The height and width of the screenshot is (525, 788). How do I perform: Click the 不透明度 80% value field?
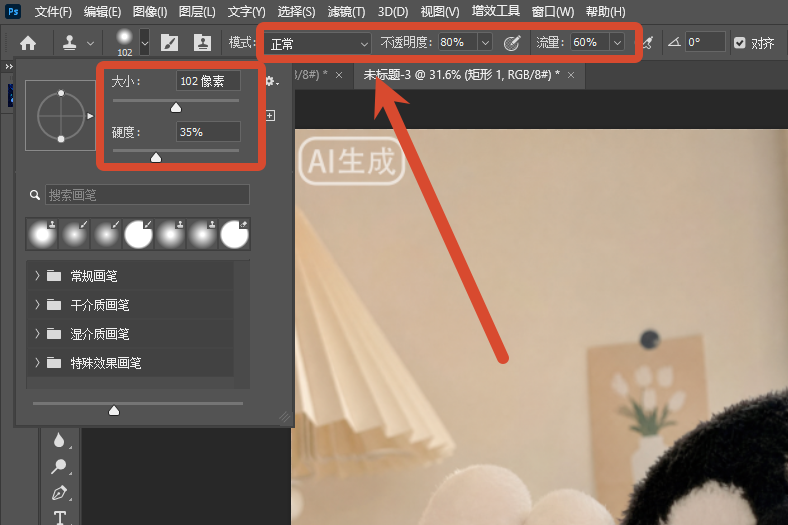pos(458,42)
